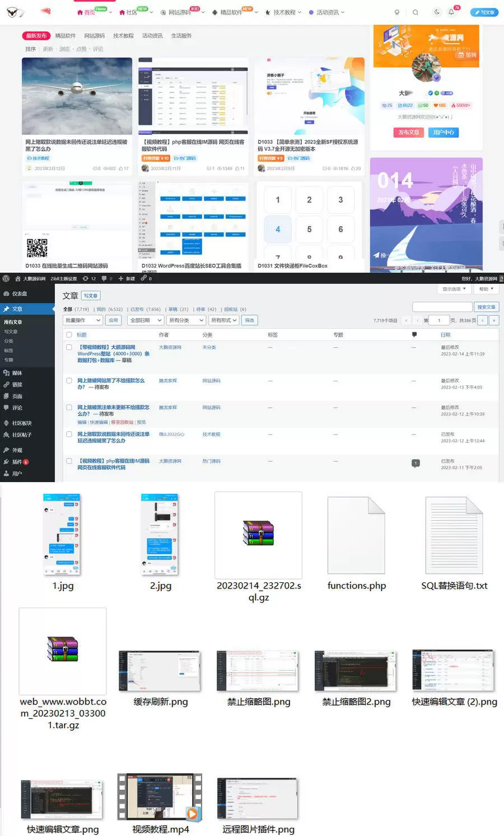
Task: Open 仪表盘 dashboard menu
Action: (27, 294)
